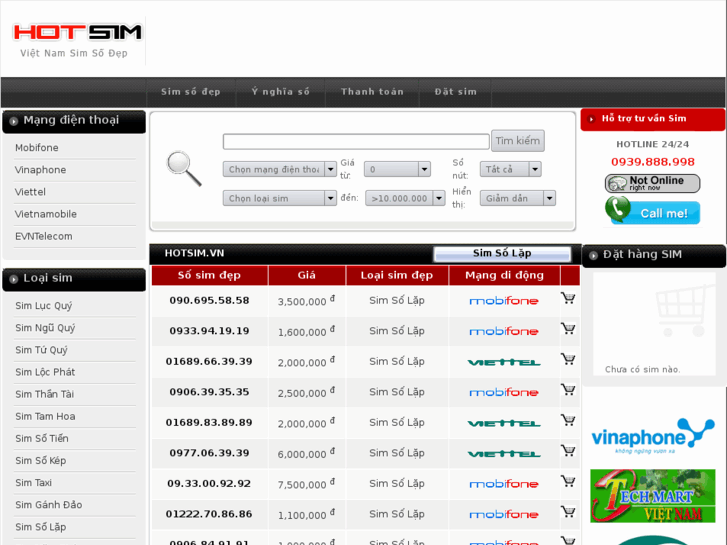Click the Giá column header
Screen dimensions: 727x545
coord(306,275)
